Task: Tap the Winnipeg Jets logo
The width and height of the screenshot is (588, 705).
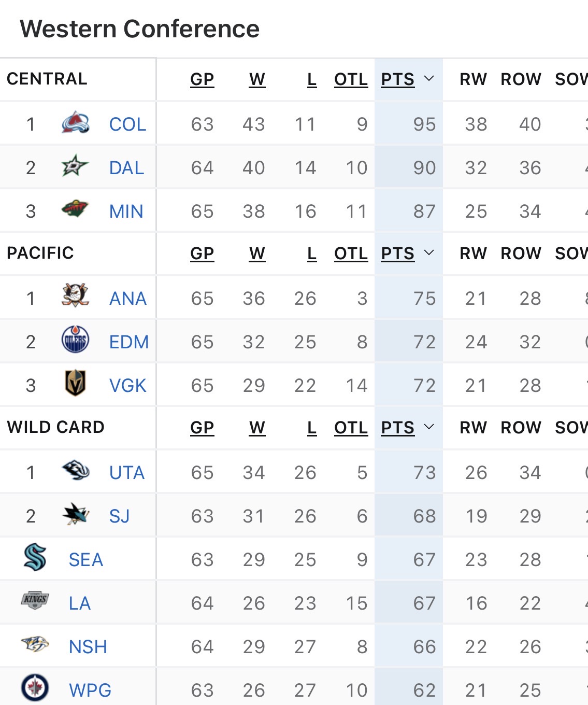Action: click(x=35, y=688)
